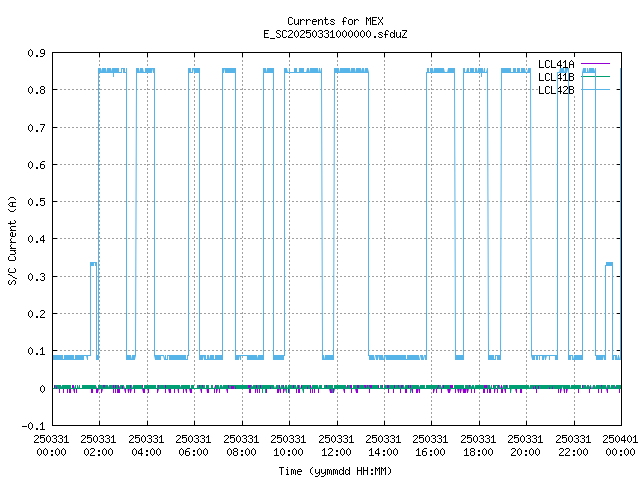Image resolution: width=640 pixels, height=480 pixels.
Task: Click the 0.3 y-axis tick label
Action: point(36,277)
